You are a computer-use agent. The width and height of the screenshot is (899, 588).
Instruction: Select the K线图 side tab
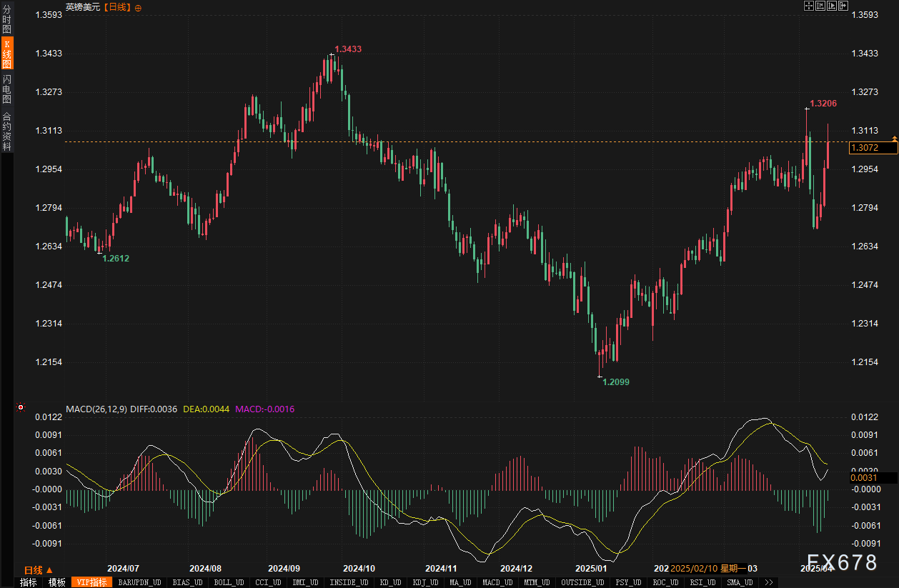(6, 54)
